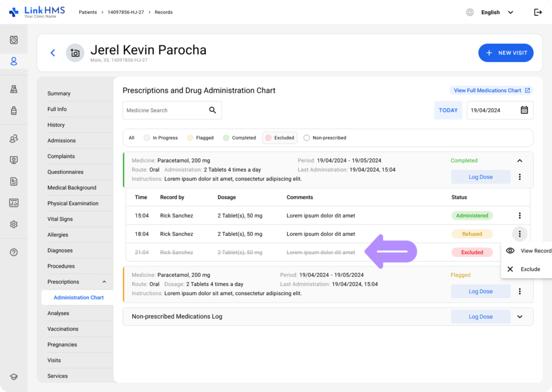
Task: Expand the Non-prescribed Medications Log section
Action: pyautogui.click(x=520, y=317)
